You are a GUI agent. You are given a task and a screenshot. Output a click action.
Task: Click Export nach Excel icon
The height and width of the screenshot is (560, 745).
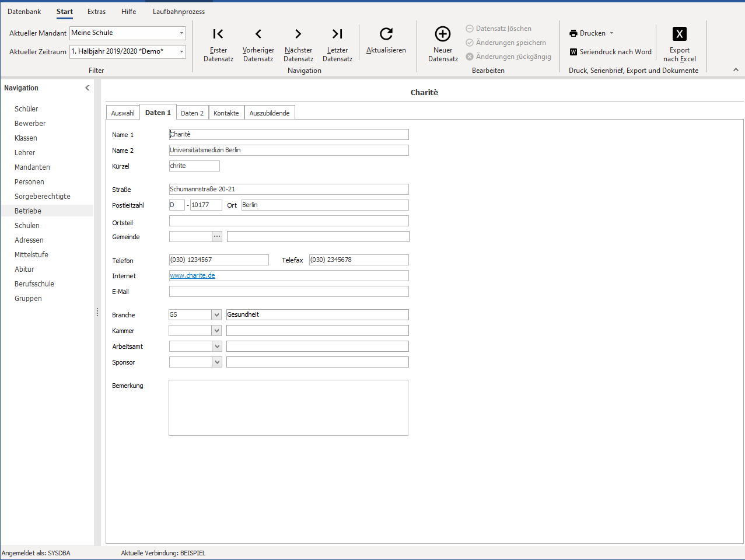tap(680, 34)
